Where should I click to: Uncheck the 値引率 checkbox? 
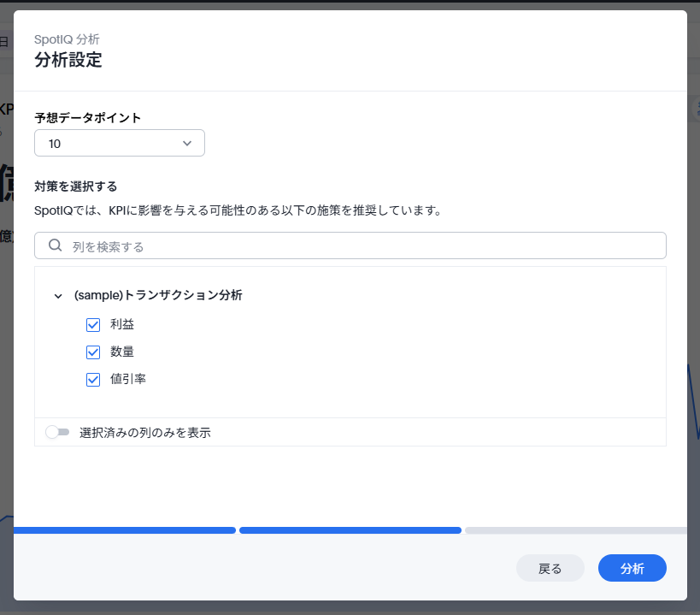tap(94, 380)
